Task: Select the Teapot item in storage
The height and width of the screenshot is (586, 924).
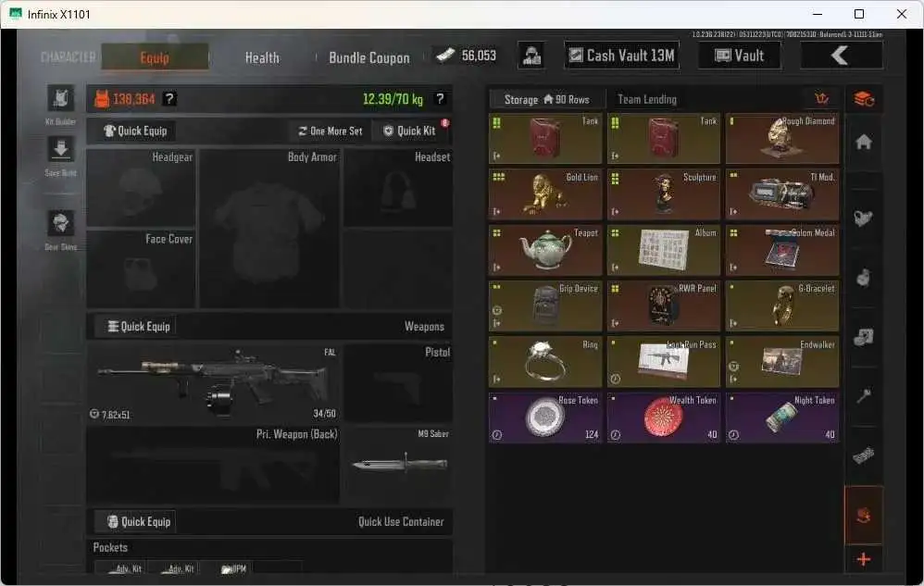Action: (545, 250)
